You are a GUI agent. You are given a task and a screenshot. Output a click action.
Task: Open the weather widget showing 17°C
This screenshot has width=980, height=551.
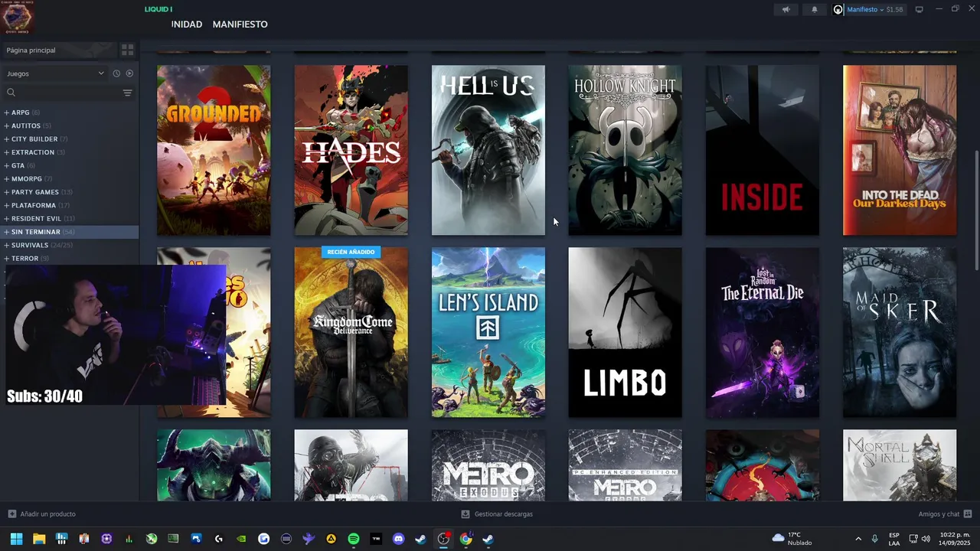tap(792, 539)
